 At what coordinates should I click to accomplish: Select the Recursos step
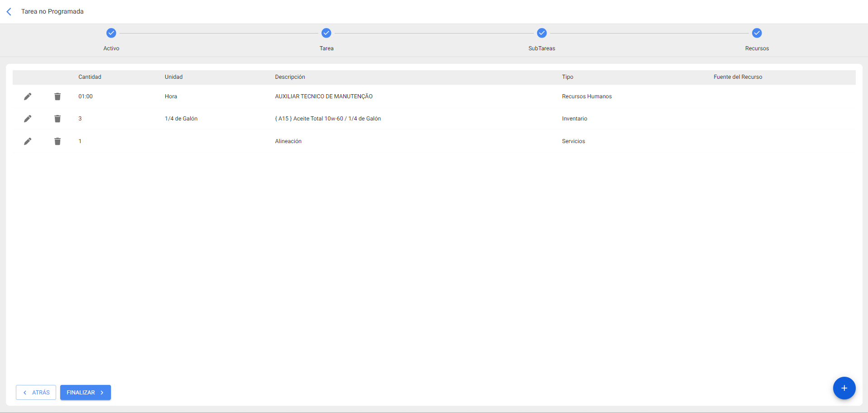click(x=757, y=33)
